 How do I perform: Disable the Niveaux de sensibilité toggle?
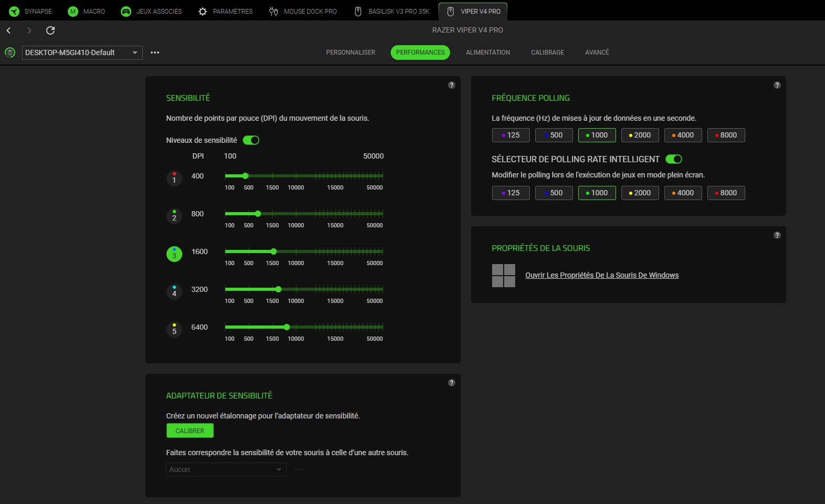[x=251, y=140]
